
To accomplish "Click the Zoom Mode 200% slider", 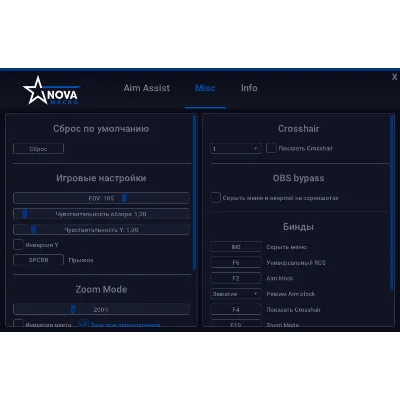I will coord(101,309).
